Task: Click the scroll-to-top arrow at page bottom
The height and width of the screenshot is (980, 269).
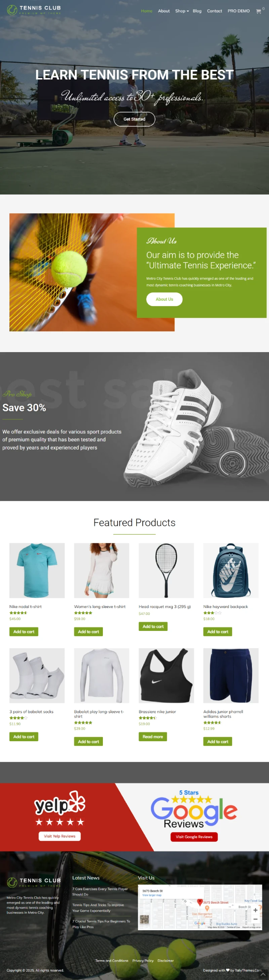Action: pyautogui.click(x=263, y=974)
